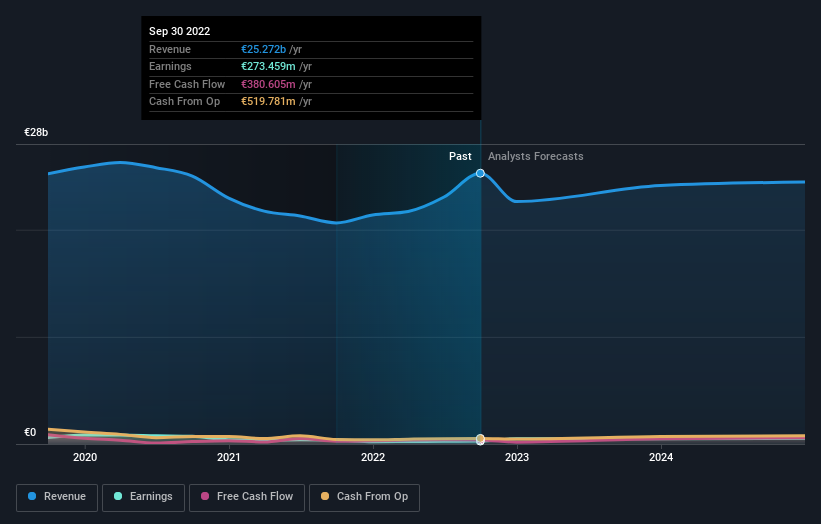The width and height of the screenshot is (821, 524).
Task: Click the 2021 x-axis label
Action: click(x=229, y=458)
